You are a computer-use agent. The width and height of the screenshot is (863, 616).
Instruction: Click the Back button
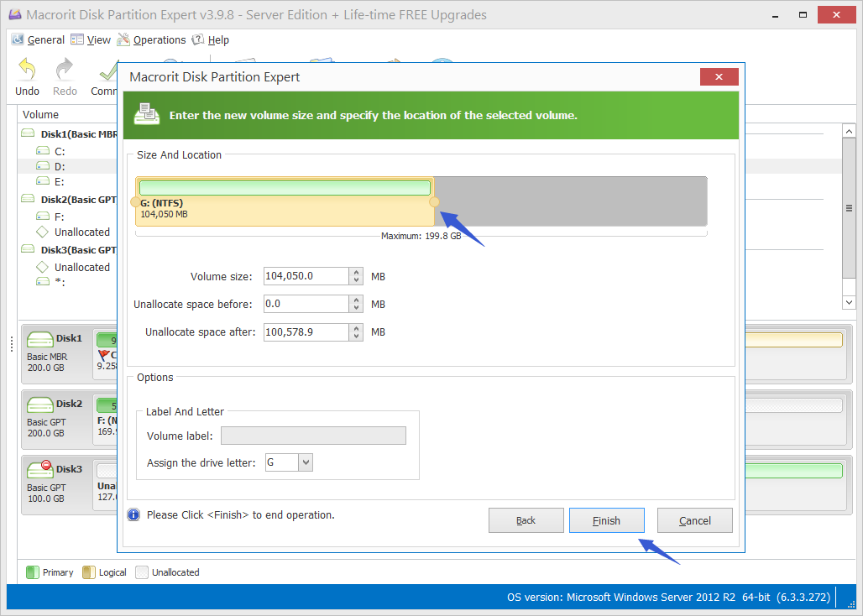tap(526, 520)
